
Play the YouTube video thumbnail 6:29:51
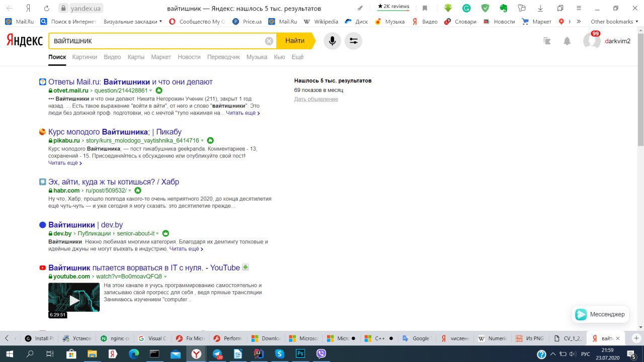74,301
